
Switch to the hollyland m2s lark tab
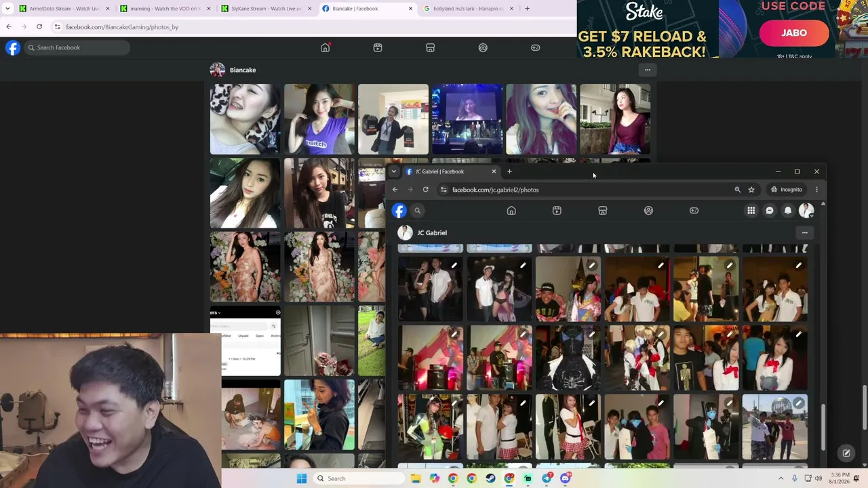(468, 9)
